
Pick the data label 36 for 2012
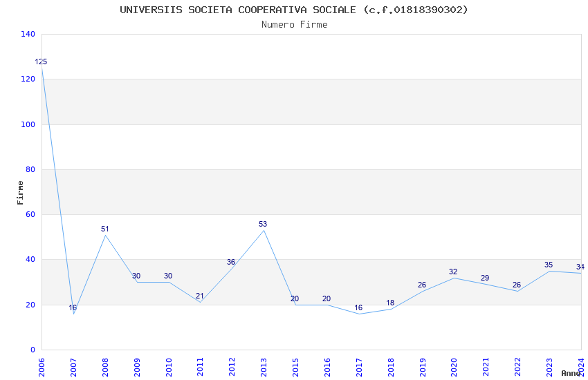click(231, 262)
